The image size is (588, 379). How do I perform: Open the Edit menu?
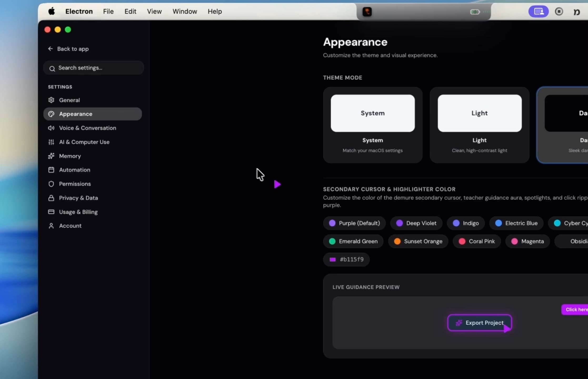tap(130, 11)
